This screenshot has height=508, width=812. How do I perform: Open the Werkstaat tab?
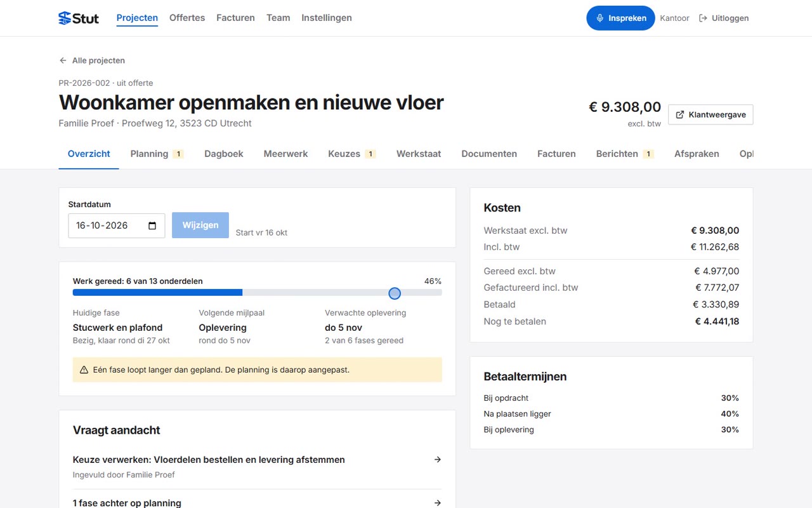[x=419, y=154]
